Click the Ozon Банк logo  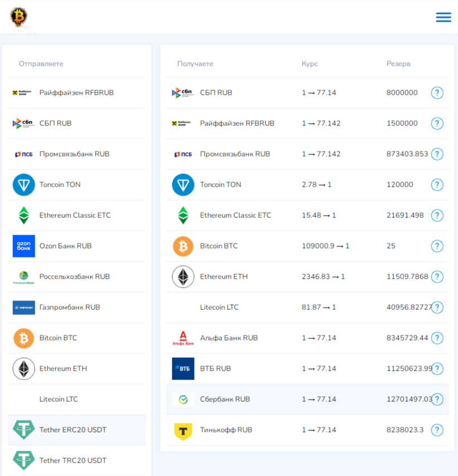[x=23, y=246]
